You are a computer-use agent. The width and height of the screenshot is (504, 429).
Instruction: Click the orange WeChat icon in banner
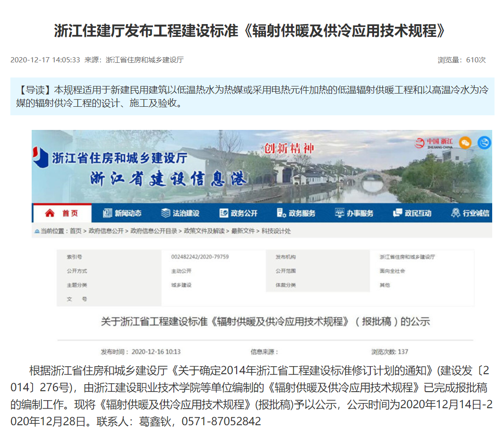point(465,143)
